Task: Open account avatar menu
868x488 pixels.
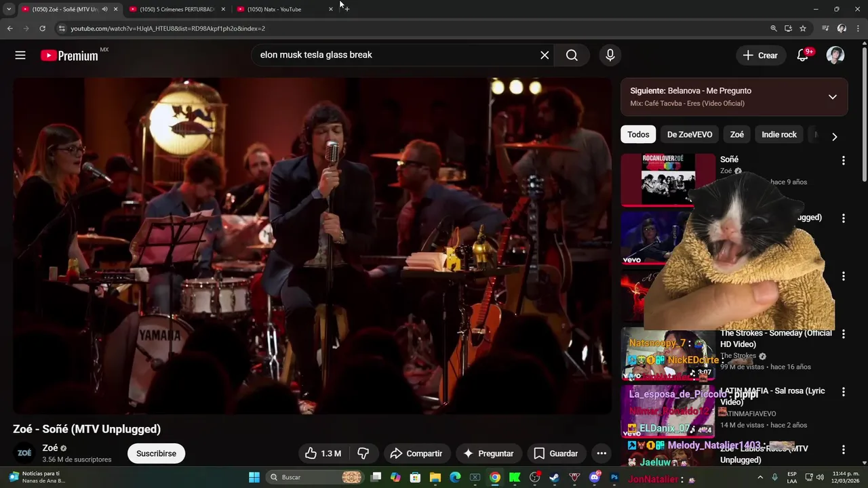Action: click(x=835, y=56)
